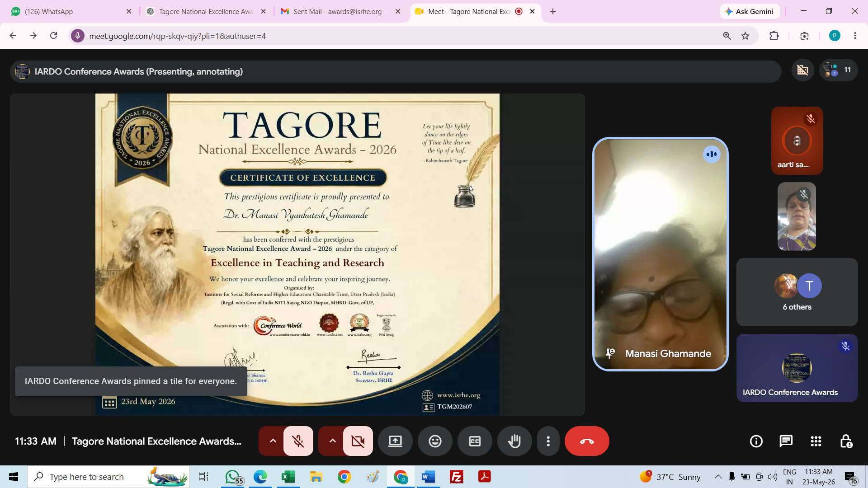Toggle closed captions
Image resolution: width=868 pixels, height=488 pixels.
475,441
